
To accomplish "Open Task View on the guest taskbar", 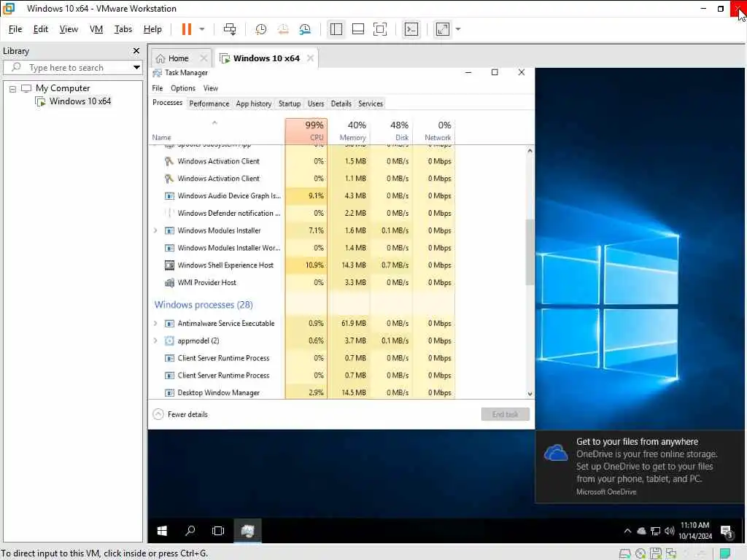I will [218, 531].
